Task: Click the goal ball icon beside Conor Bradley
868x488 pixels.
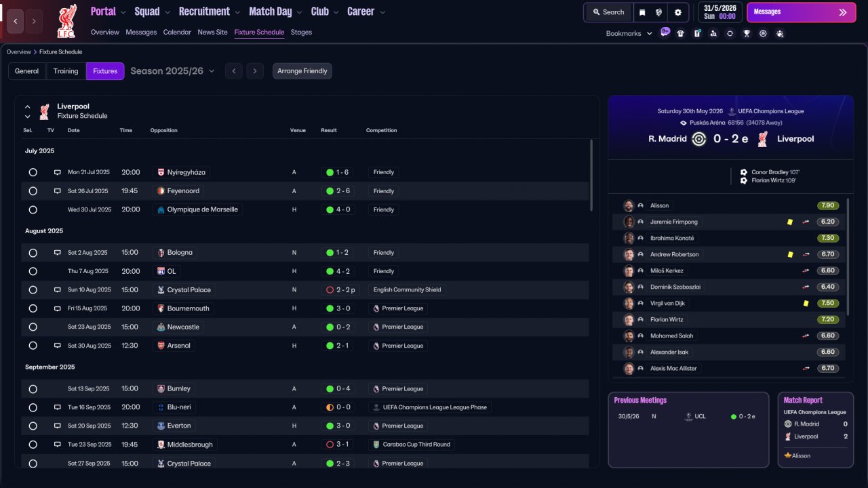Action: [744, 172]
